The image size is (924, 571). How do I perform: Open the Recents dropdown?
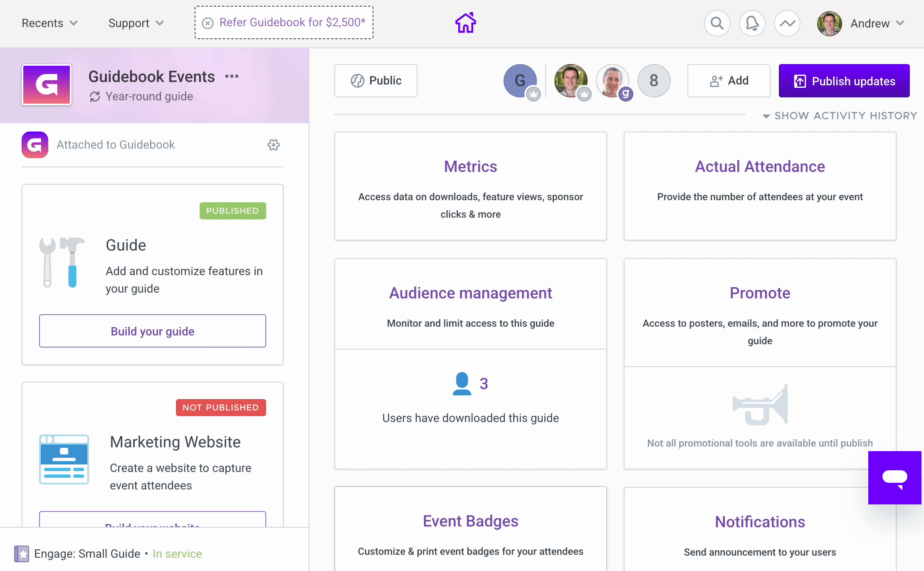point(49,23)
